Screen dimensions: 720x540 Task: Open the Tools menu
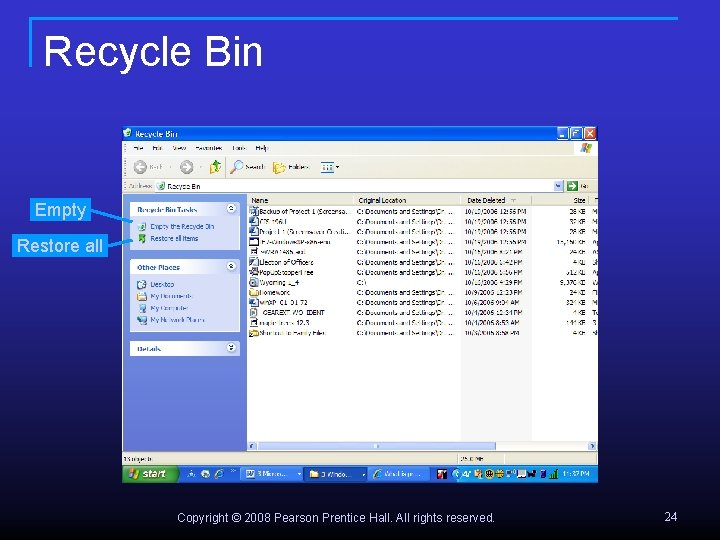239,148
